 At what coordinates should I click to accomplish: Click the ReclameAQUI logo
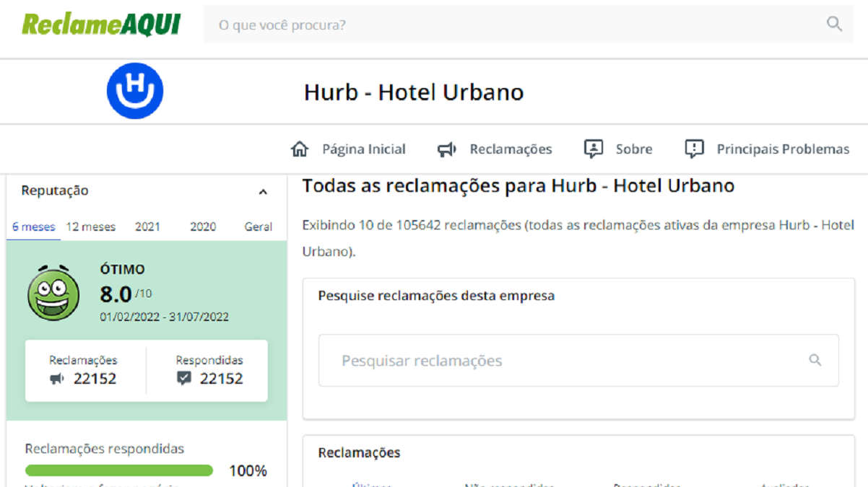coord(100,25)
